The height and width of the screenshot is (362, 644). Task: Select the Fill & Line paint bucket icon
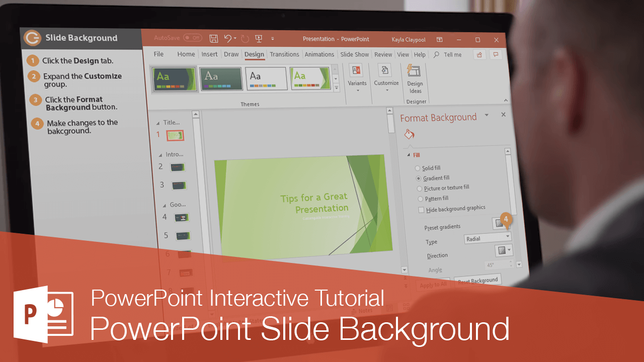click(409, 134)
